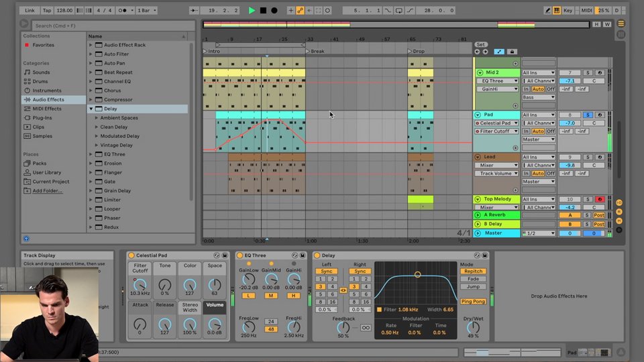This screenshot has height=362, width=644.
Task: Click the Drop locator marker
Action: [x=416, y=52]
